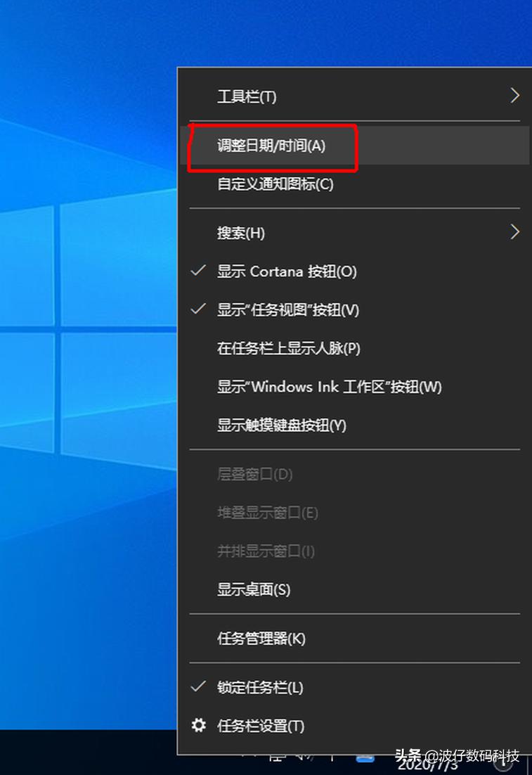The width and height of the screenshot is (532, 775).
Task: Select 调整日期/时间(A) menu entry
Action: [x=354, y=146]
